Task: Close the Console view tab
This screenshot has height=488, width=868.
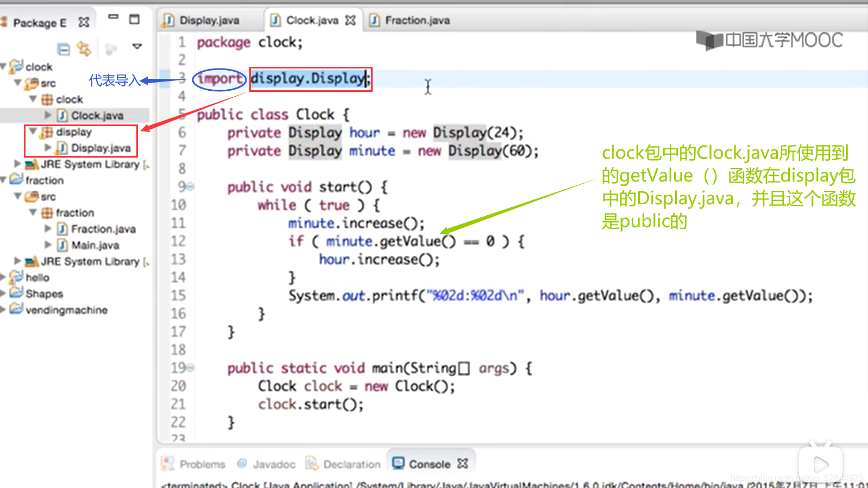Action: pos(462,464)
